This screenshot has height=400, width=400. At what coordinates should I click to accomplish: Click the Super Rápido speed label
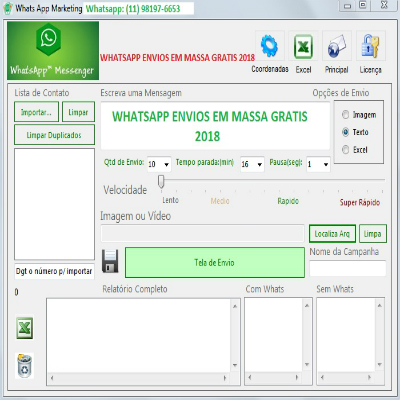click(360, 202)
